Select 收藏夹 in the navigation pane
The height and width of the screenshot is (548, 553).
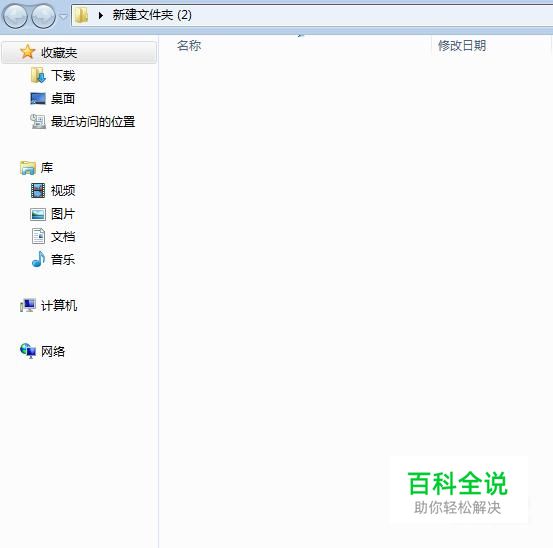[59, 53]
